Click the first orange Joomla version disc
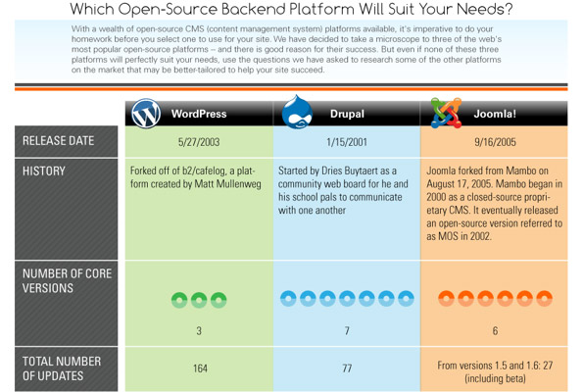583x392 pixels. 446,298
